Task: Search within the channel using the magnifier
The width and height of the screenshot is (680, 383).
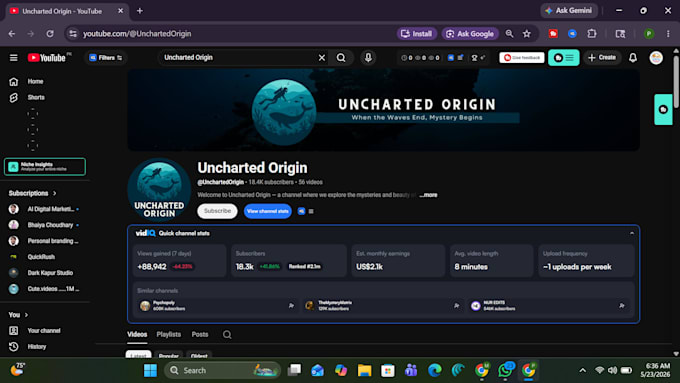Action: point(227,334)
